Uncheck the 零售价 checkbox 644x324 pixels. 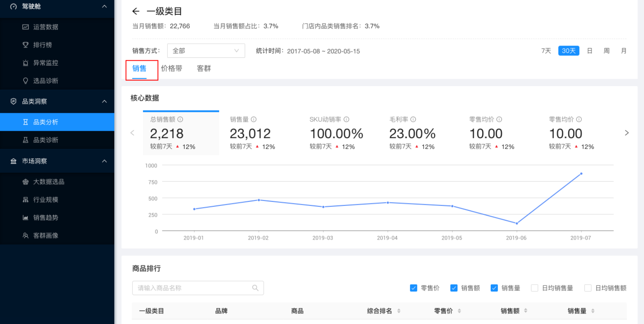coord(413,288)
